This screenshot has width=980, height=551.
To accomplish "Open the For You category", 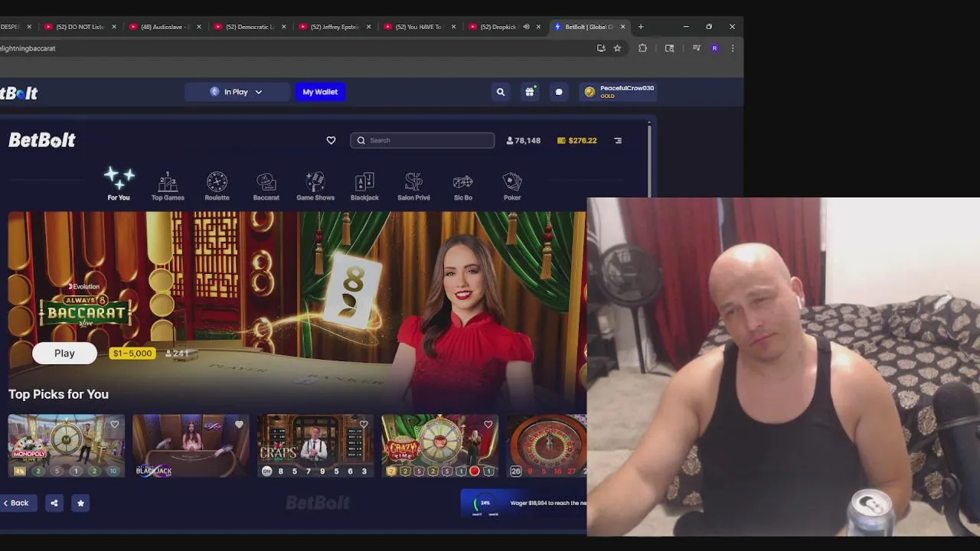I will (119, 184).
